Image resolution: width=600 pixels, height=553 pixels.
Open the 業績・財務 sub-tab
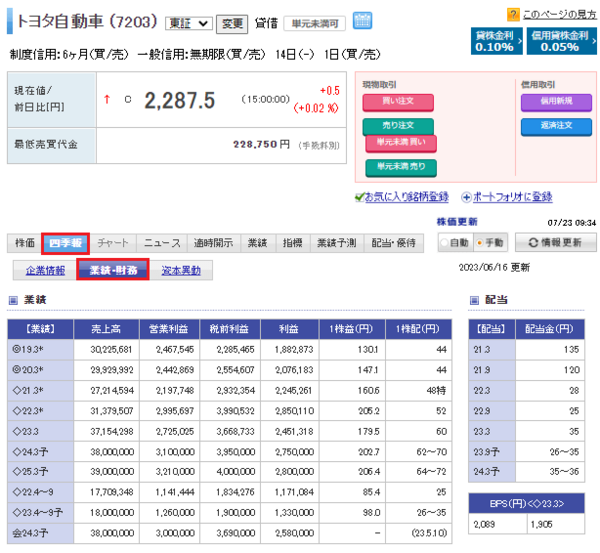[x=113, y=269]
